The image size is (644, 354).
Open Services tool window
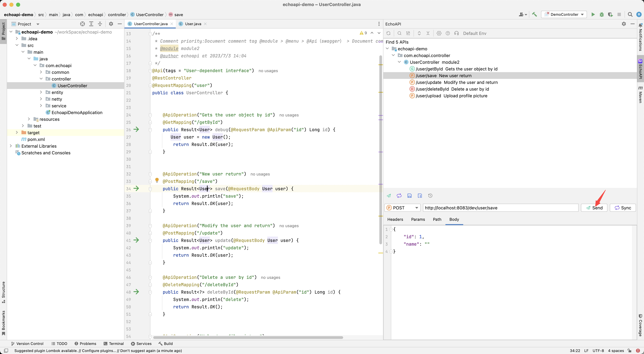point(141,343)
